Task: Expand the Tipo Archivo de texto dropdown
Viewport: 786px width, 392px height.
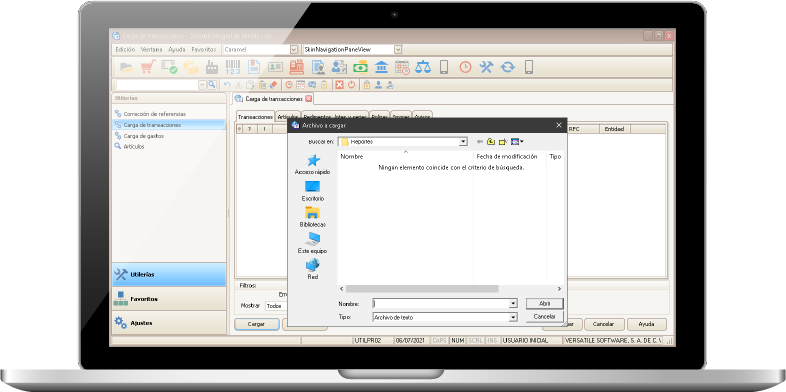Action: click(x=513, y=317)
